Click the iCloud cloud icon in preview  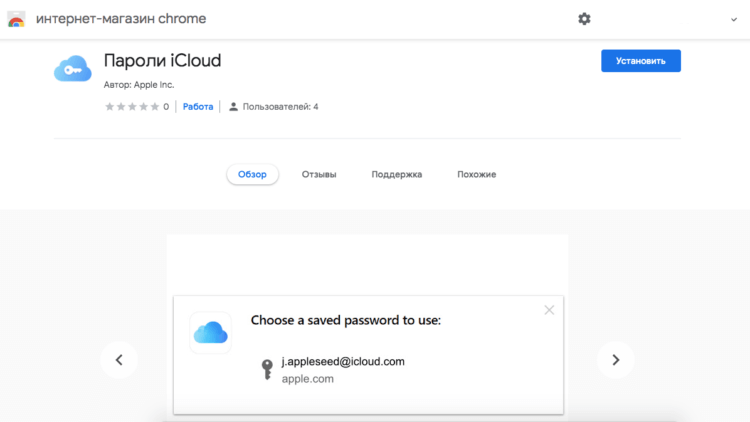click(210, 332)
